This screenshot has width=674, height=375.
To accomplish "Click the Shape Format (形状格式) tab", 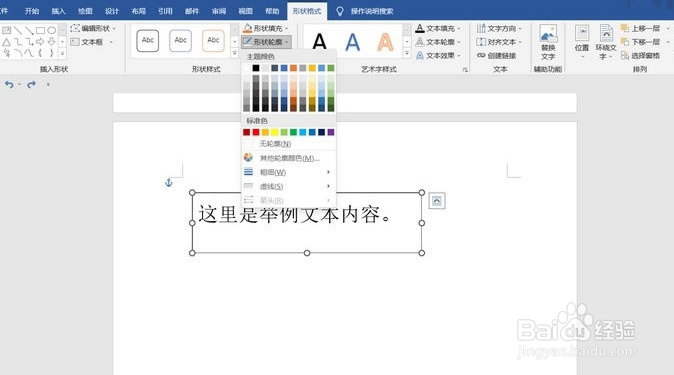I will pyautogui.click(x=307, y=11).
